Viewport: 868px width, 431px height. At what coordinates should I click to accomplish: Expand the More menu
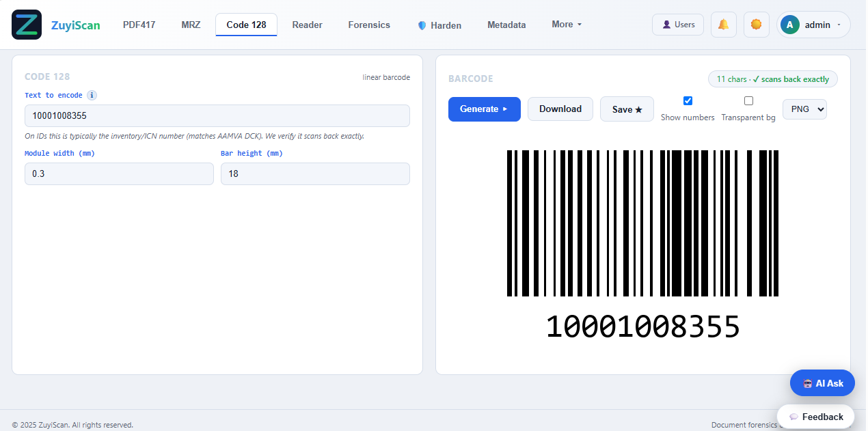pyautogui.click(x=567, y=25)
